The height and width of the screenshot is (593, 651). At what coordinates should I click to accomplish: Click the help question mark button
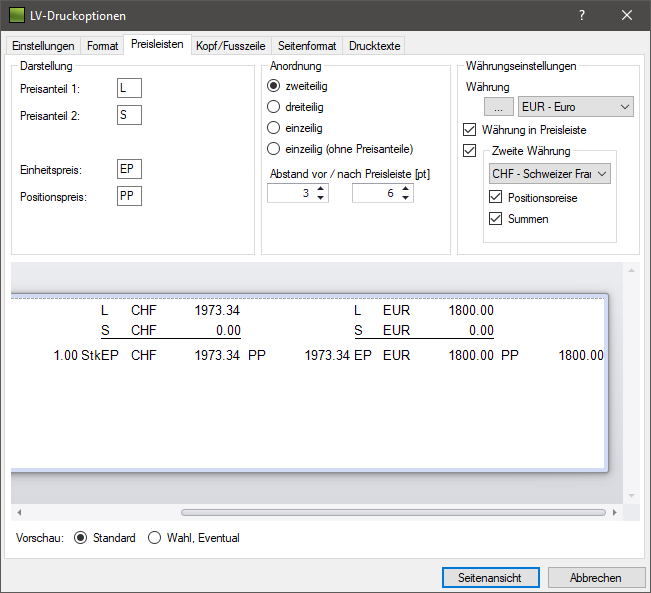pos(582,15)
